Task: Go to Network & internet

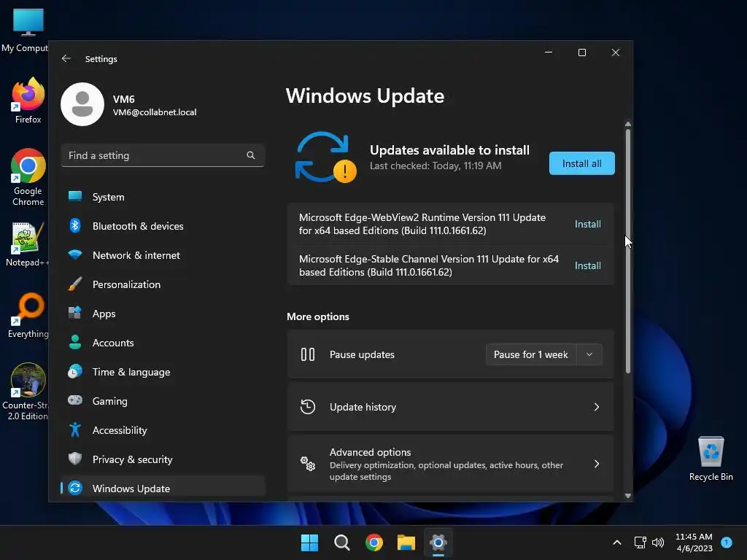Action: [x=163, y=254]
